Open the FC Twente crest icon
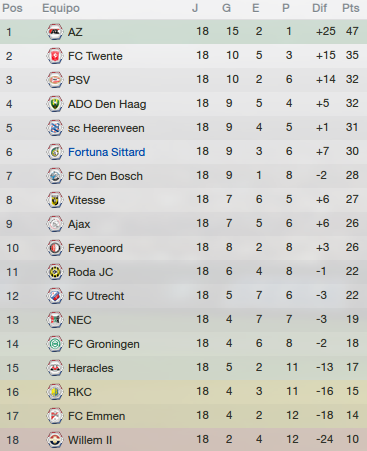Screen dimensions: 367x451 pos(55,56)
